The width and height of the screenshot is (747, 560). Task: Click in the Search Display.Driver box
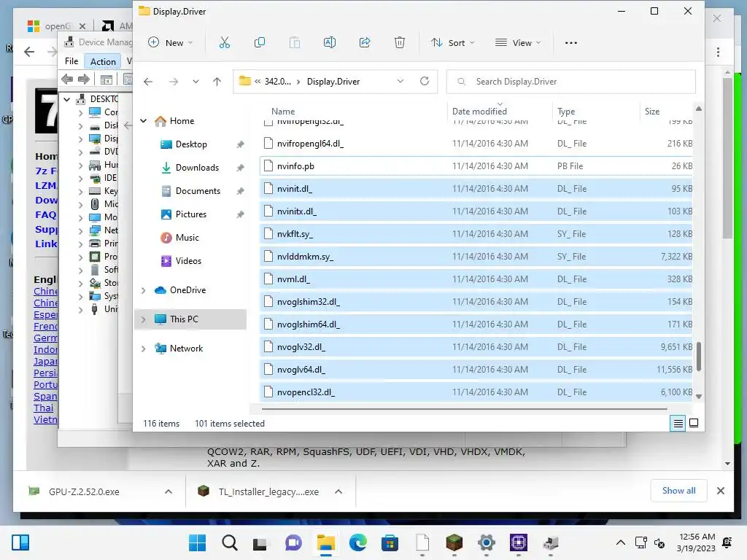coord(570,82)
